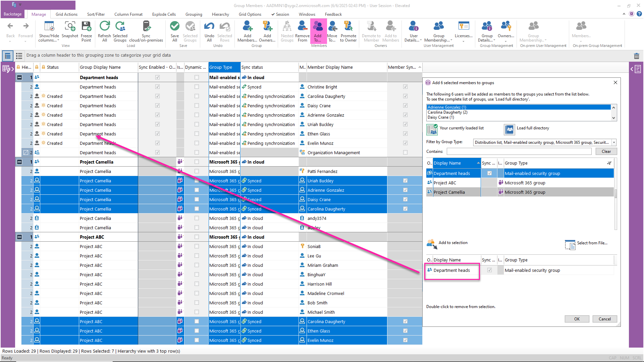Click Move To members icon

click(x=332, y=26)
